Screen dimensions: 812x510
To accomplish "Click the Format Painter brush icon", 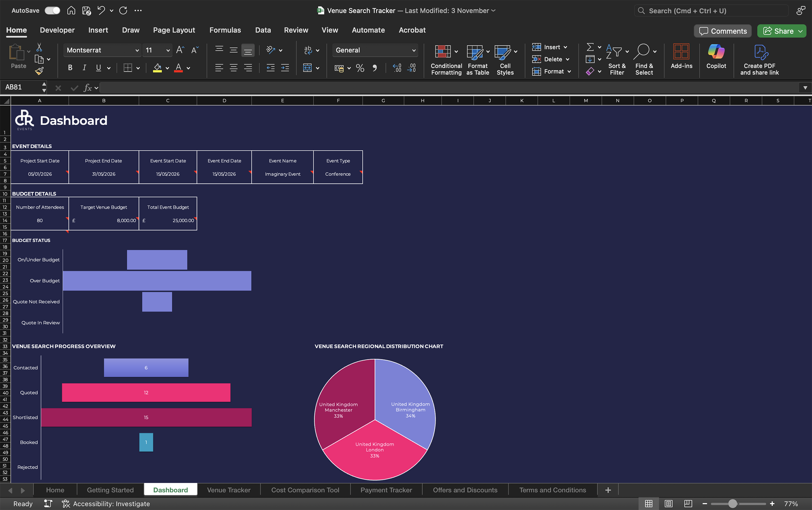I will 39,71.
